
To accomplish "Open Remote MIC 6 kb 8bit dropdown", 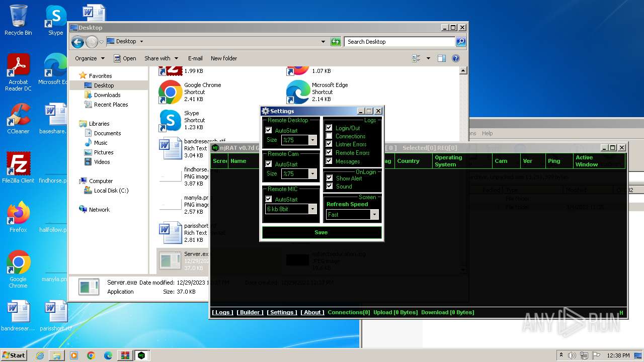I will click(x=312, y=209).
